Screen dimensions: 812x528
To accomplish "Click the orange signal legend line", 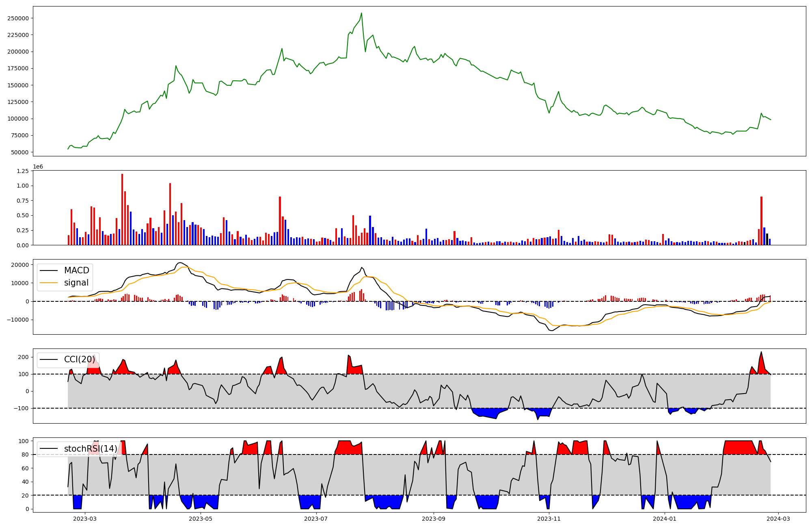I will click(49, 283).
